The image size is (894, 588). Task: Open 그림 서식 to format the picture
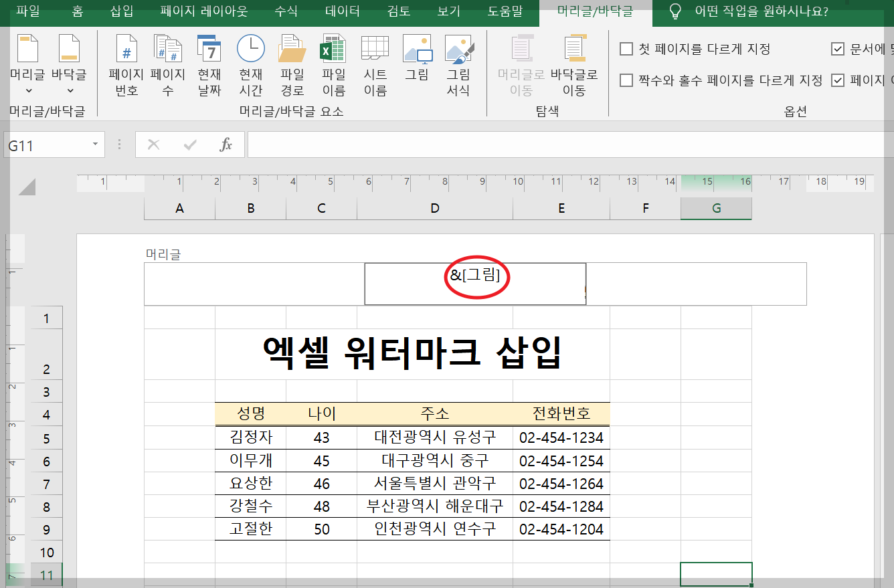tap(460, 64)
